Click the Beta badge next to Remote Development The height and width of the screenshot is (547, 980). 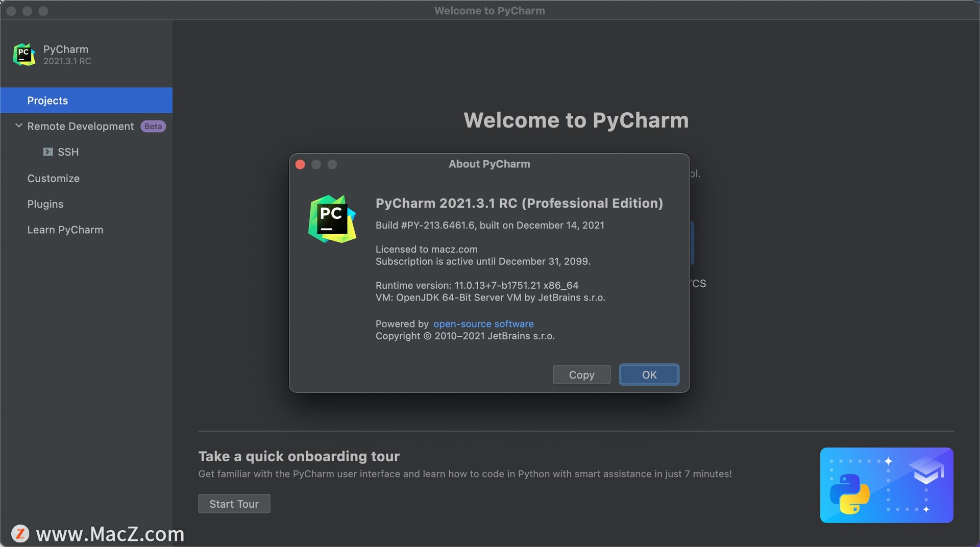[153, 127]
